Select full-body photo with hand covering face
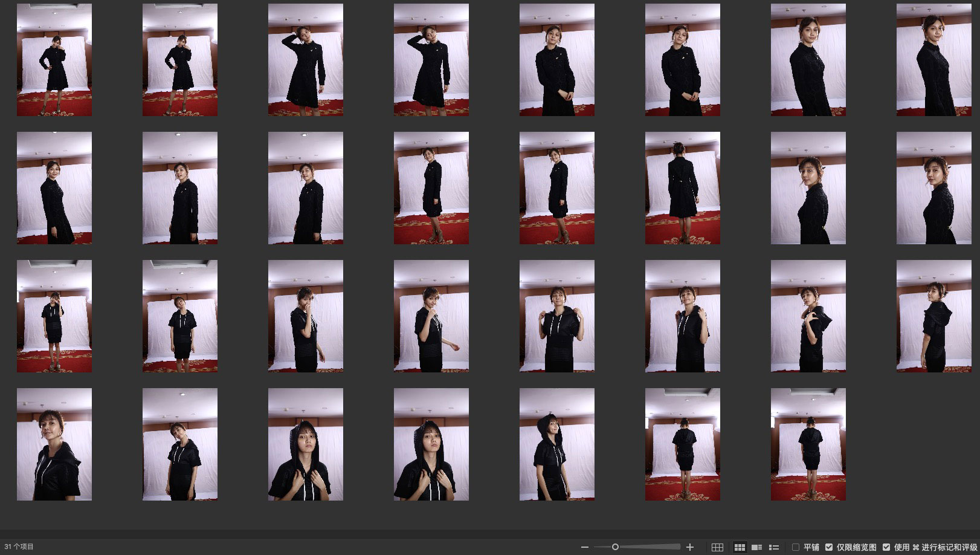This screenshot has width=980, height=555. pyautogui.click(x=54, y=316)
